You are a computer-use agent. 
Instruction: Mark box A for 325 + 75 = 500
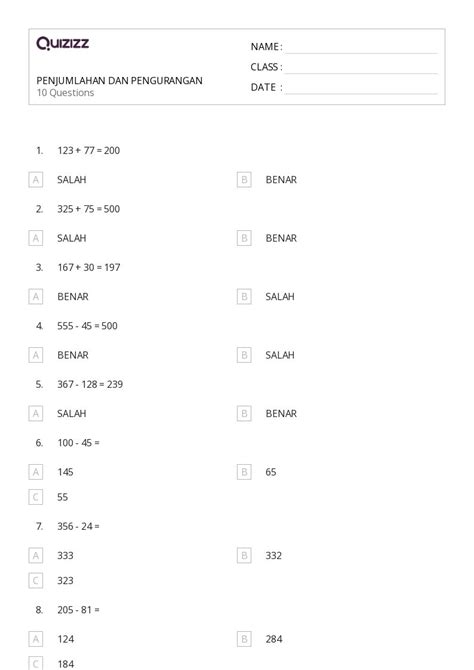point(35,238)
